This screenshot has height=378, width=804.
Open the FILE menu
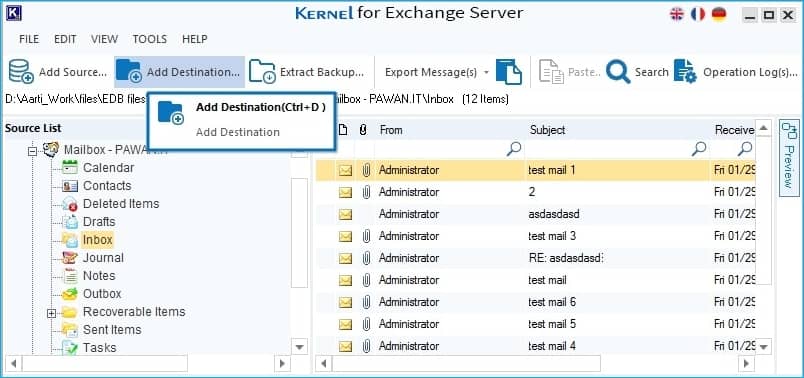click(x=29, y=39)
